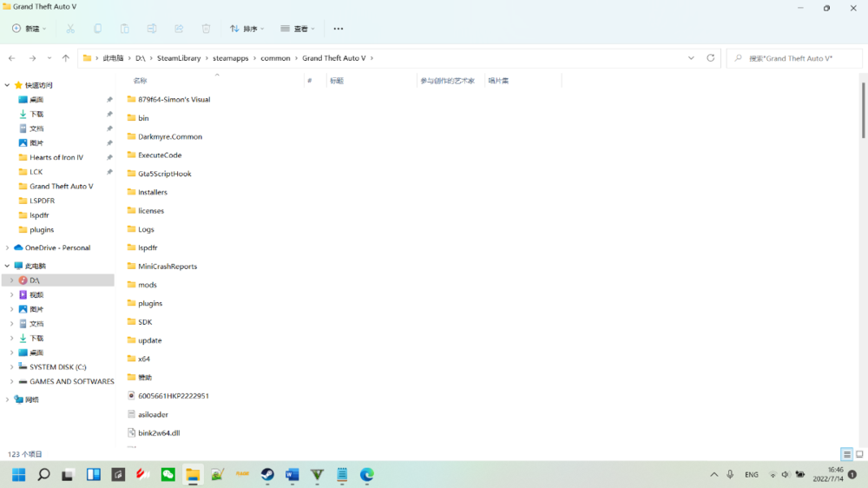Open the 查看 (View) dropdown menu
This screenshot has height=488, width=868.
297,29
